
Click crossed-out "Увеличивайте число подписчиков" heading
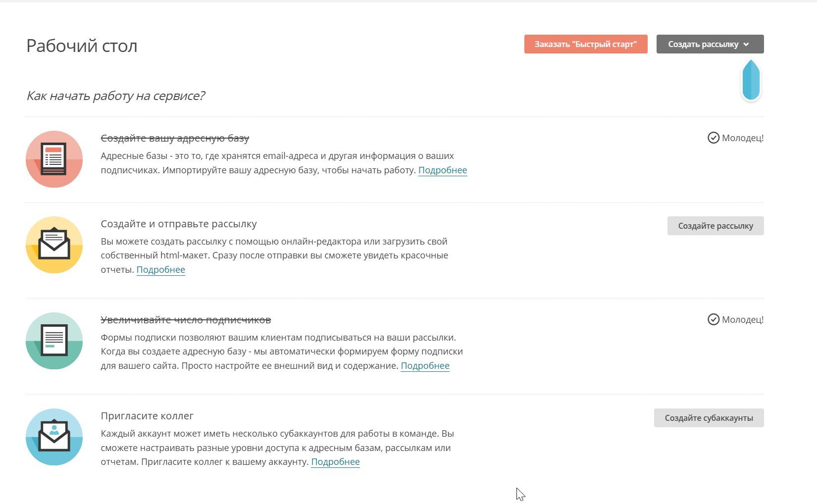tap(186, 320)
